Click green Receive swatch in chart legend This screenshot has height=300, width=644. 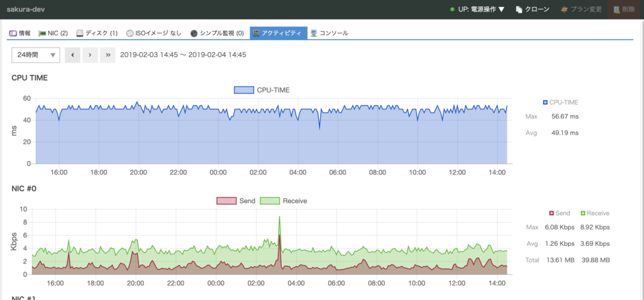tap(270, 201)
